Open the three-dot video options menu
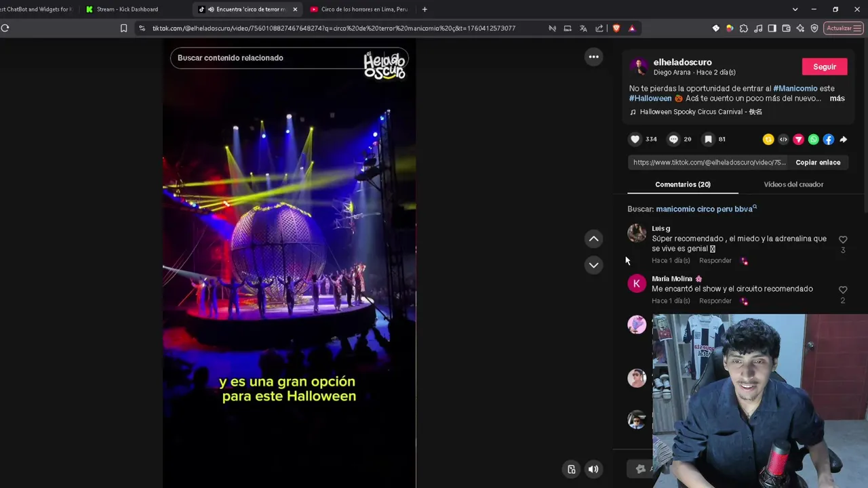The image size is (868, 488). (x=593, y=57)
